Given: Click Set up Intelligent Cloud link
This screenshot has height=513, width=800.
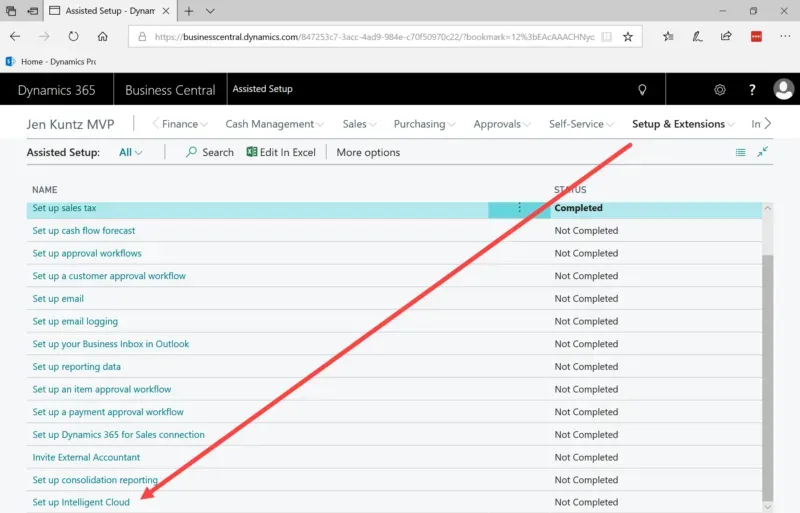Looking at the screenshot, I should coord(81,502).
